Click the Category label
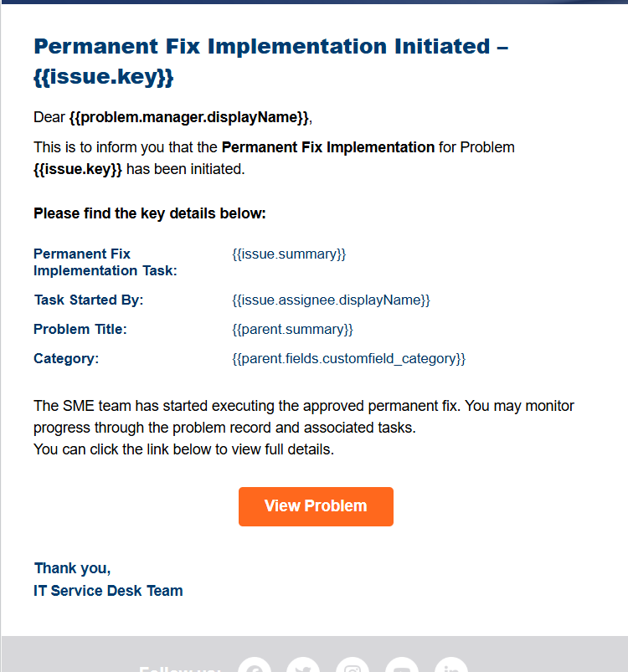The image size is (628, 672). coord(66,358)
